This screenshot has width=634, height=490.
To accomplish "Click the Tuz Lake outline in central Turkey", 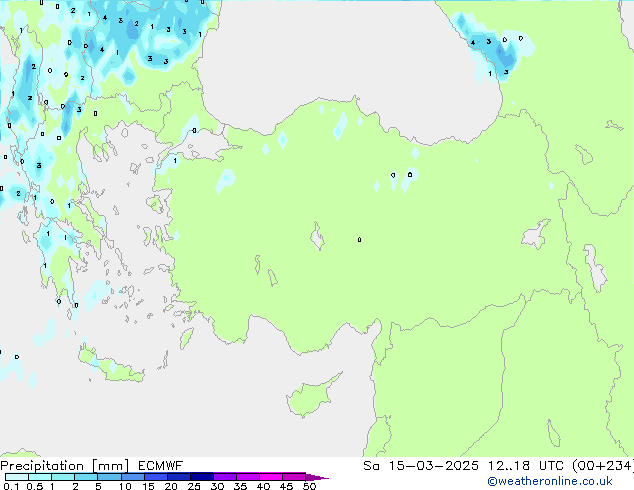I will click(317, 237).
